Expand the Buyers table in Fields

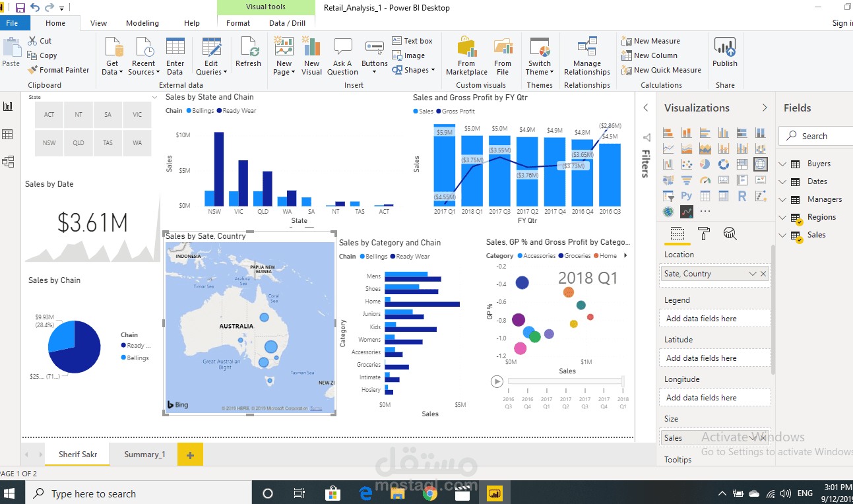[x=783, y=164]
